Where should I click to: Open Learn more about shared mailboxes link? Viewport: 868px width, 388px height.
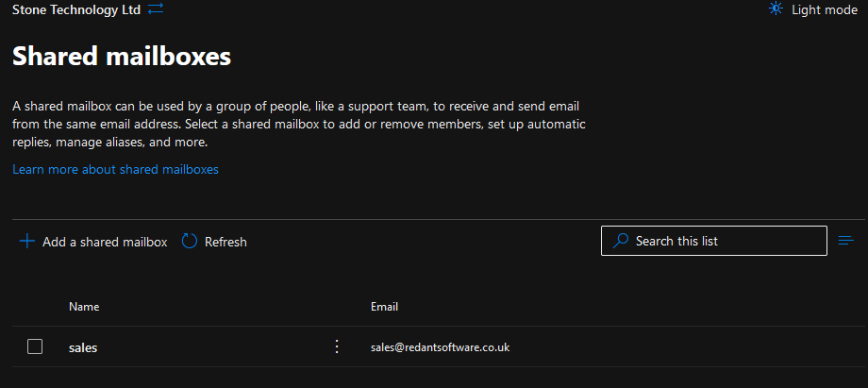click(115, 170)
